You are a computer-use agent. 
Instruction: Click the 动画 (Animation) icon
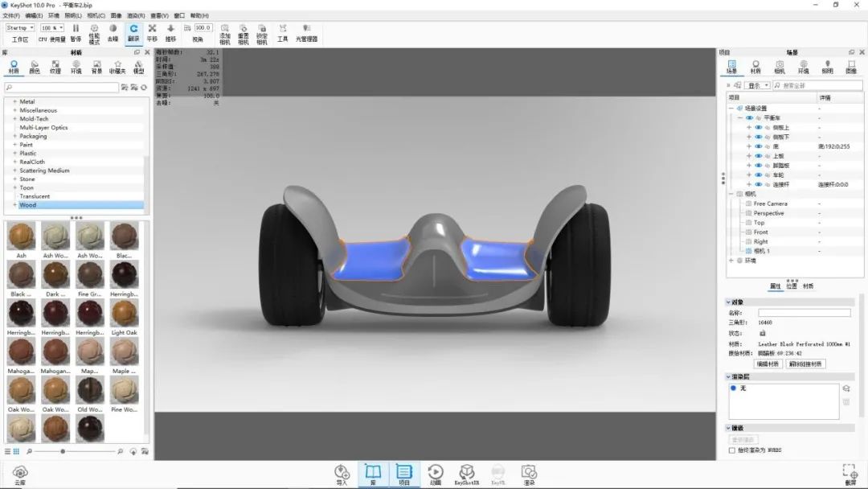[x=436, y=473]
